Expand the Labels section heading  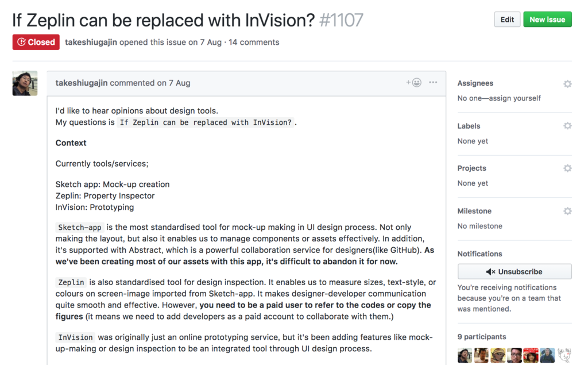pyautogui.click(x=469, y=126)
